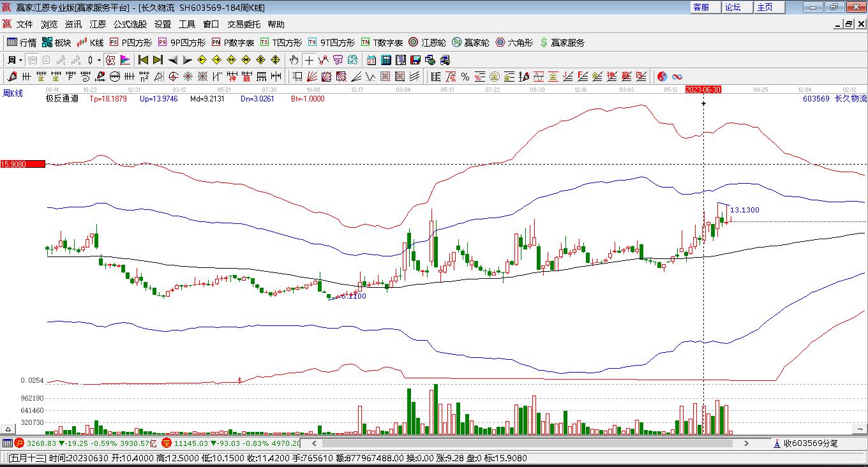Launch the 赢家轮 wheel tool

point(470,43)
